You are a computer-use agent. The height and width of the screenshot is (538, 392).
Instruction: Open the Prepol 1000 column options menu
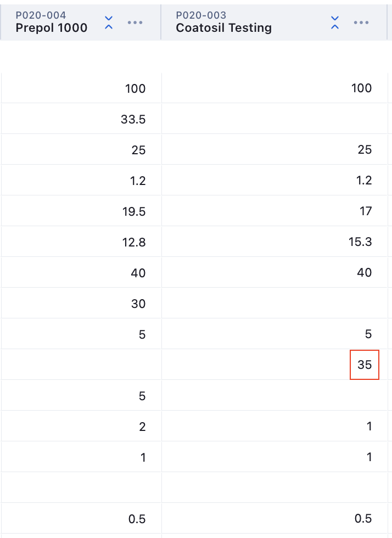[135, 23]
